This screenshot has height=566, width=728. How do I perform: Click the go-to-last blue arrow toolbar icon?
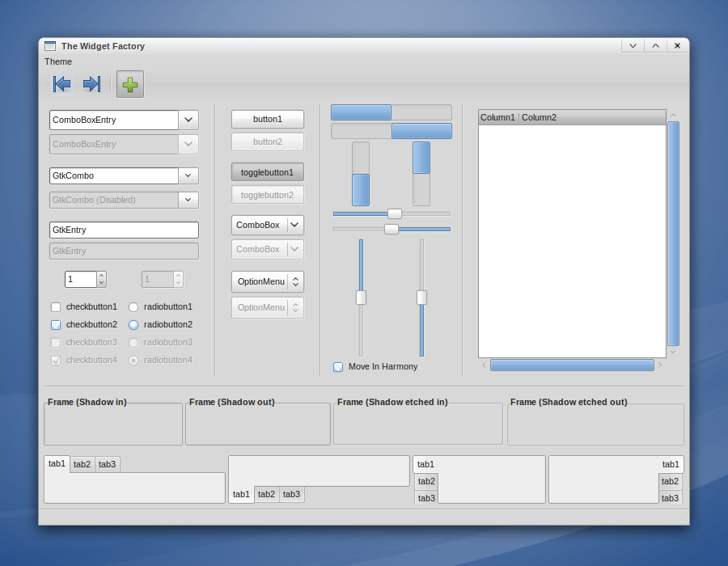[91, 84]
